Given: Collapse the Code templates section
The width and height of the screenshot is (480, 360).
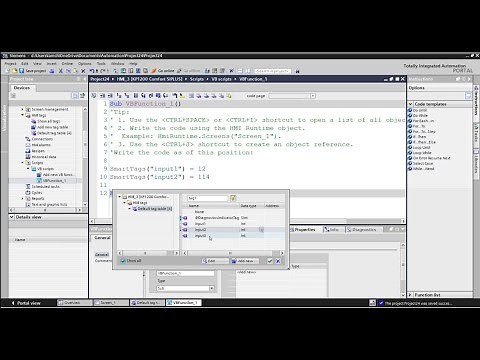Looking at the screenshot, I should [411, 104].
